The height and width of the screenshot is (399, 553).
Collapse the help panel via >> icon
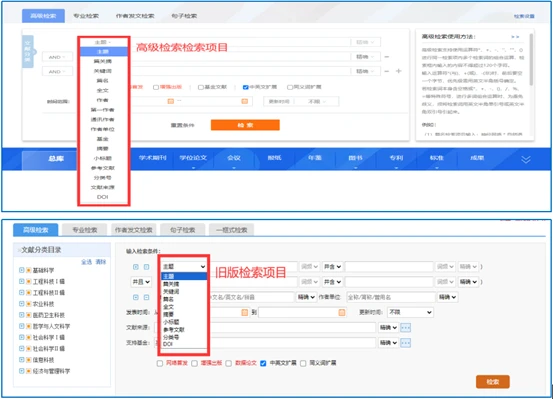[515, 37]
